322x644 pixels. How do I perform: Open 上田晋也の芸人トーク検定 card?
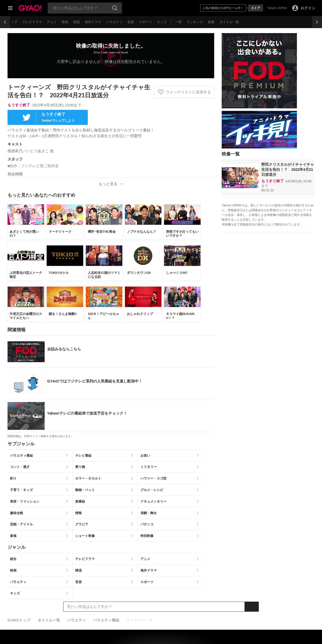pos(26,261)
